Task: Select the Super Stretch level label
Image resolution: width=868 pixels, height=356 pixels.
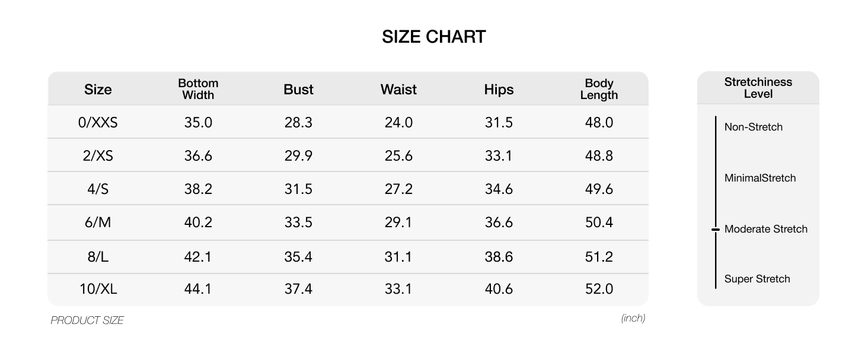Action: pyautogui.click(x=757, y=279)
